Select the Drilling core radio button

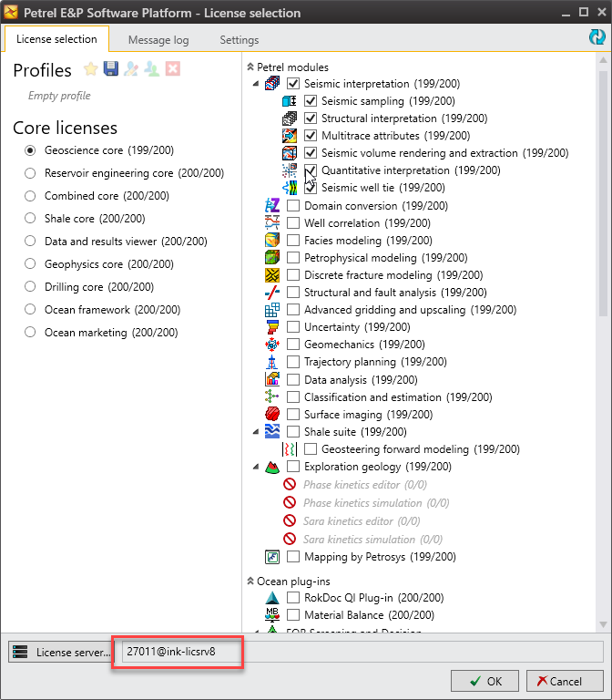30,286
